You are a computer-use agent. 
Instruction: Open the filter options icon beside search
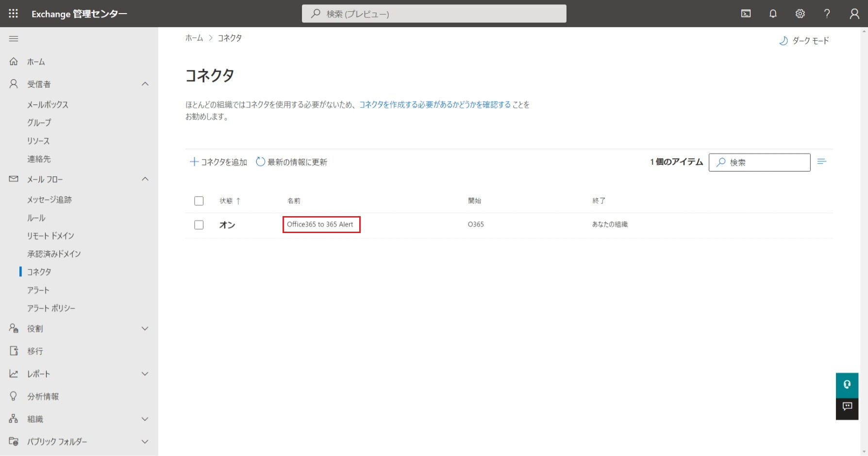tap(821, 162)
